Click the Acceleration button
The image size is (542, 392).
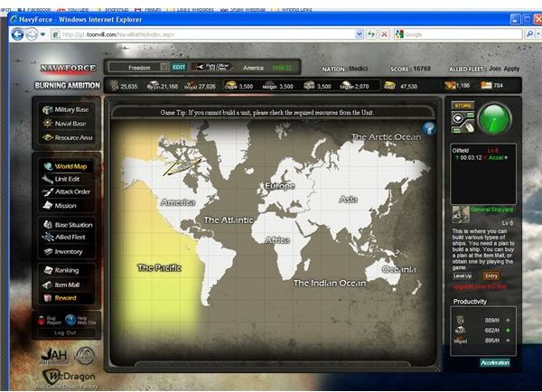click(x=495, y=362)
